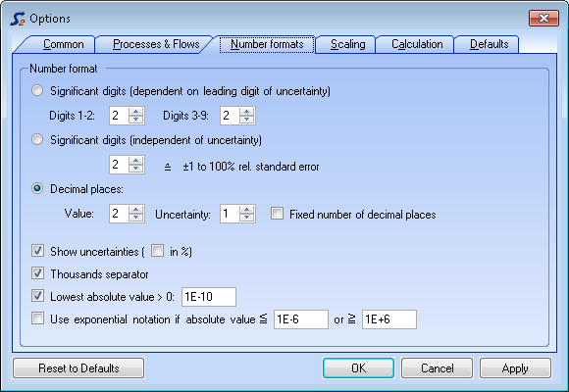
Task: Decrease Uncertainty decimal places spinner
Action: pyautogui.click(x=247, y=218)
